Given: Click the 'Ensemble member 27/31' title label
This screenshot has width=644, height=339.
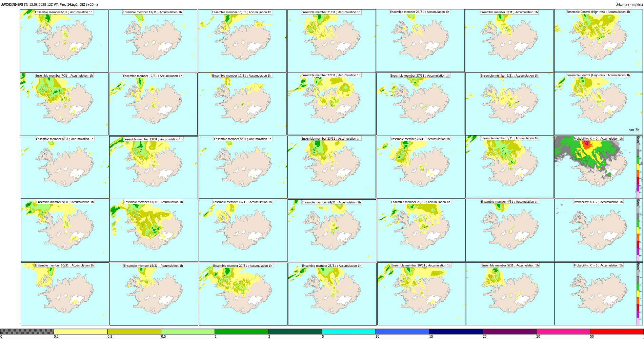Looking at the screenshot, I should [420, 76].
